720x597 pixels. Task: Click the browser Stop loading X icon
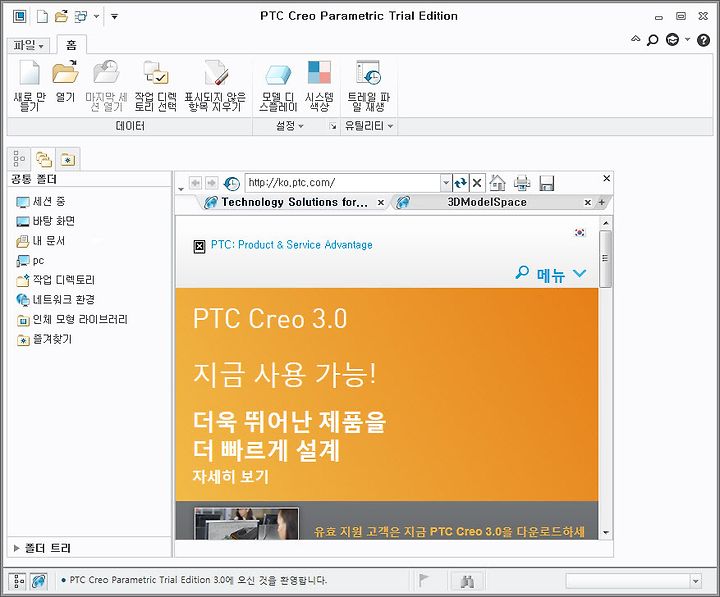[x=477, y=183]
